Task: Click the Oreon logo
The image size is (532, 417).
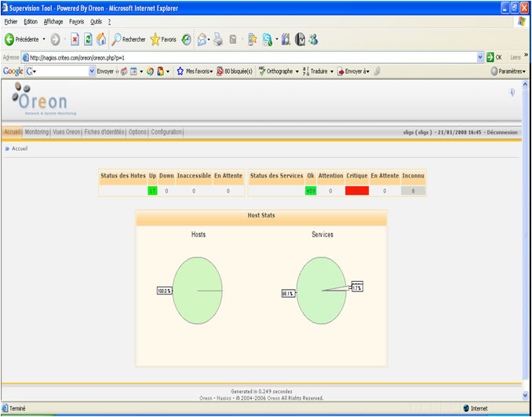Action: (40, 99)
